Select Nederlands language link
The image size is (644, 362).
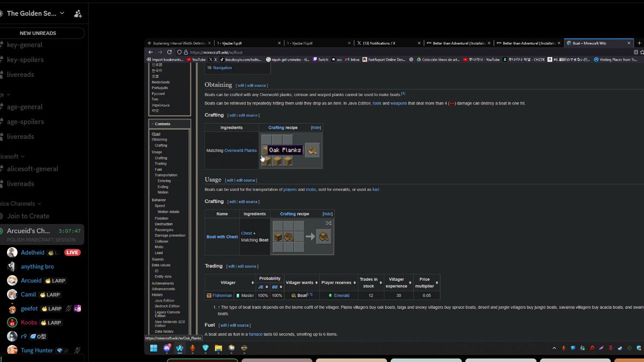click(x=160, y=82)
